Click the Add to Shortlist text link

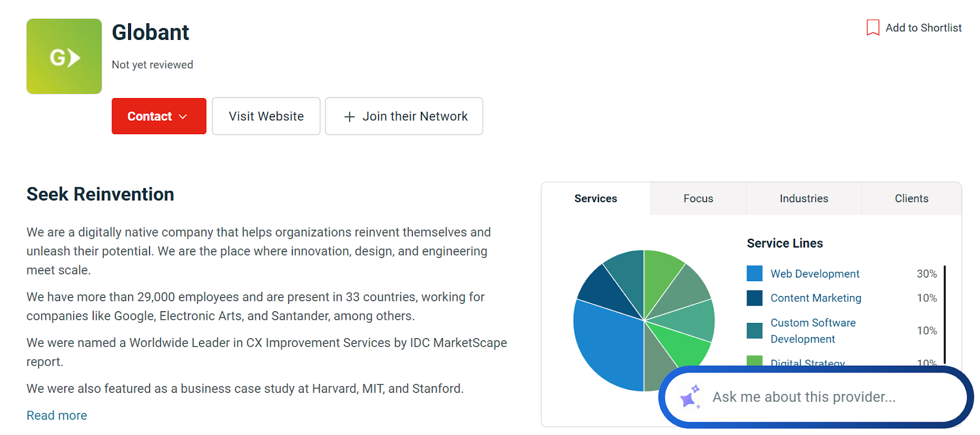point(923,28)
